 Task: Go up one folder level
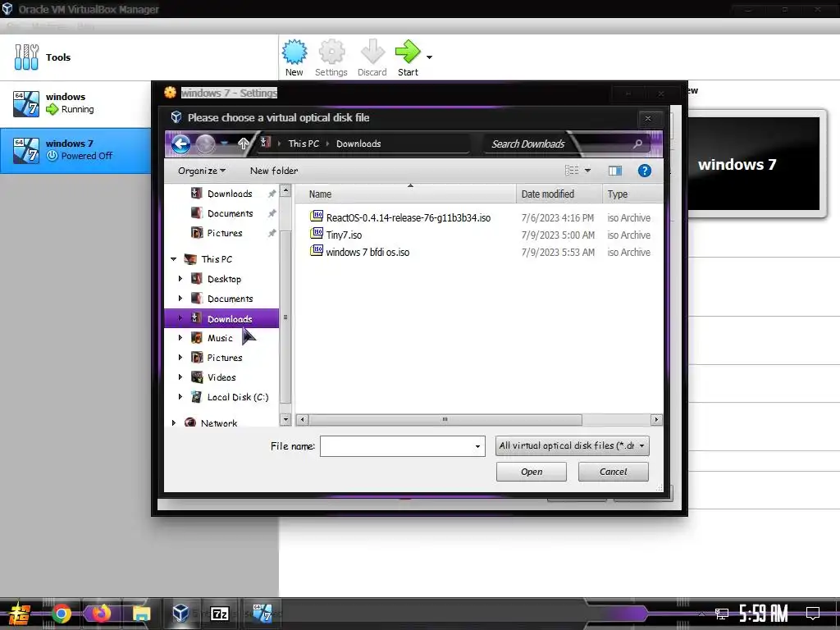coord(243,143)
